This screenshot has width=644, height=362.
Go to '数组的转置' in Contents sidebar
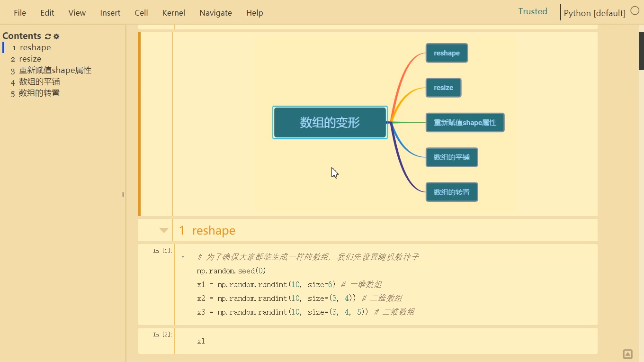click(x=39, y=93)
